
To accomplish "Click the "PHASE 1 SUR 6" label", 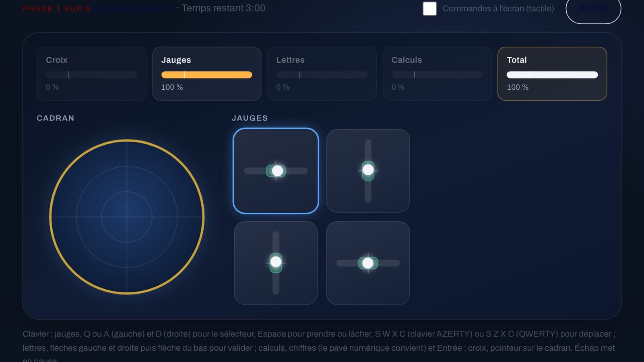I will click(x=57, y=9).
